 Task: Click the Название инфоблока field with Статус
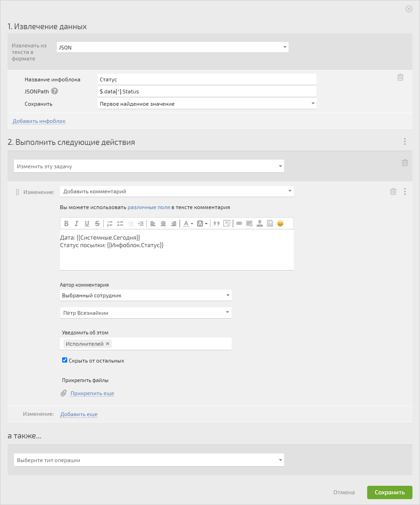coord(207,79)
